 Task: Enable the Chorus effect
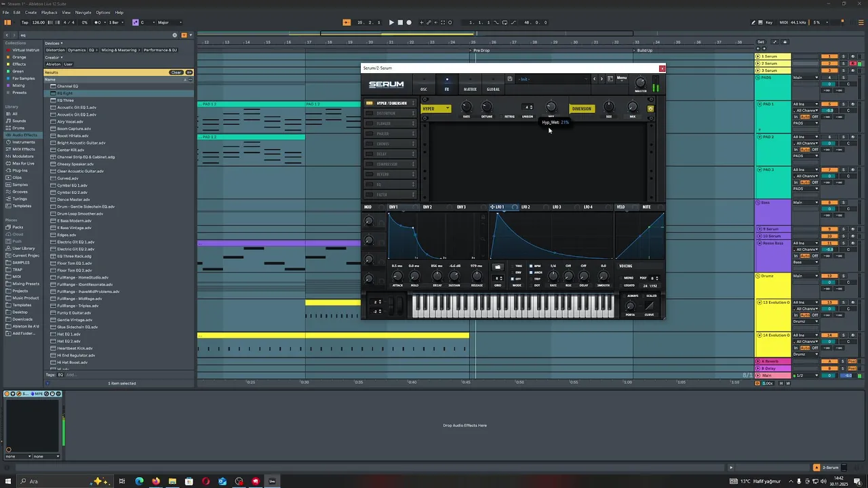coord(370,144)
